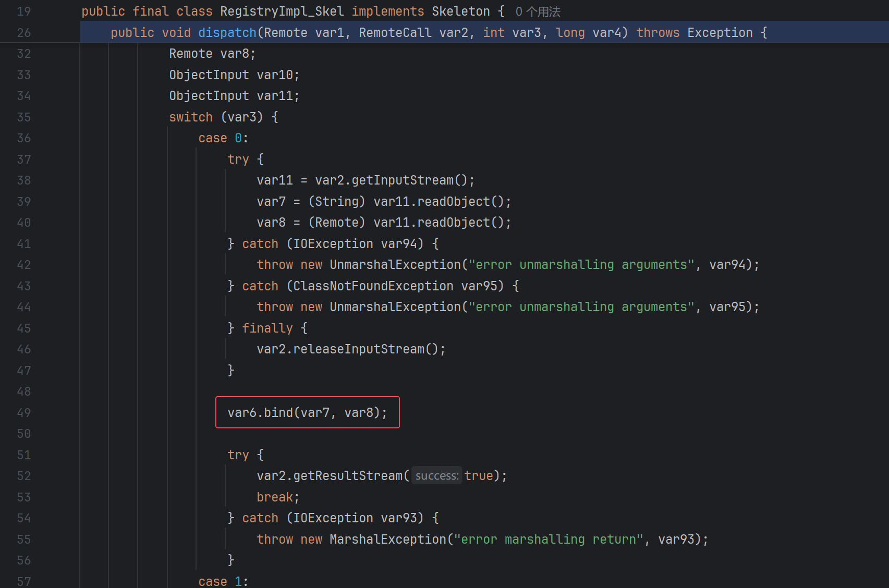
Task: Click the "0 个用法" usages hint
Action: (x=538, y=11)
